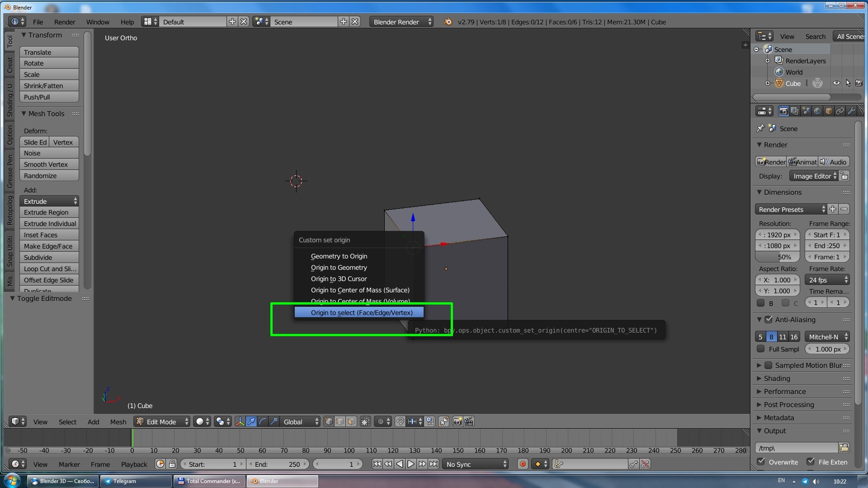Click the snap magnet icon

(x=400, y=422)
